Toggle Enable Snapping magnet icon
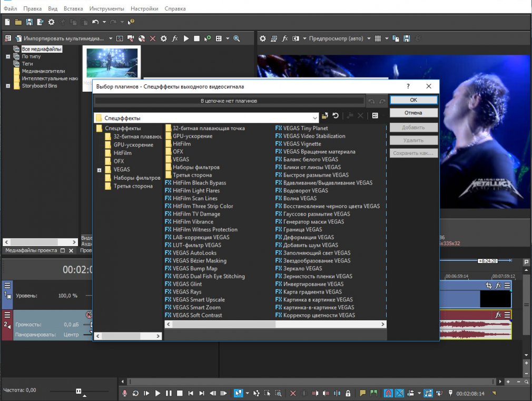The width and height of the screenshot is (532, 401). pos(388,393)
